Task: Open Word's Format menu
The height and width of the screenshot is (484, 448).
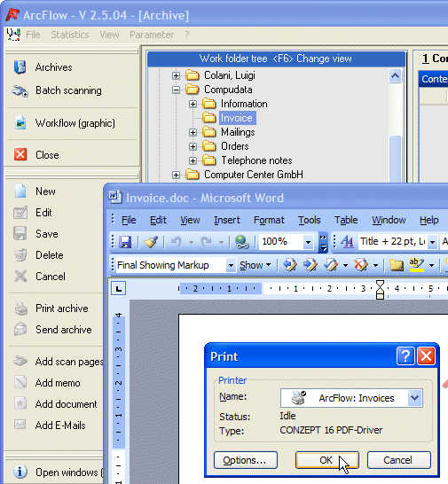Action: click(269, 220)
